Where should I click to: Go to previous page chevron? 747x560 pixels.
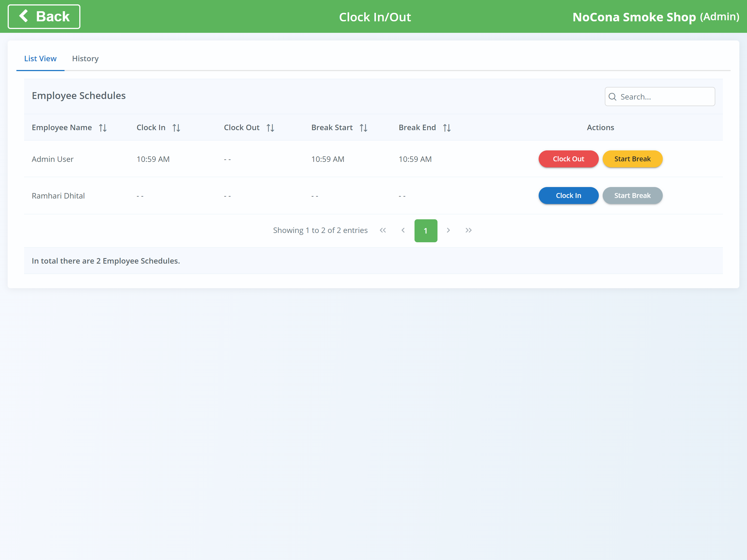[x=403, y=230]
